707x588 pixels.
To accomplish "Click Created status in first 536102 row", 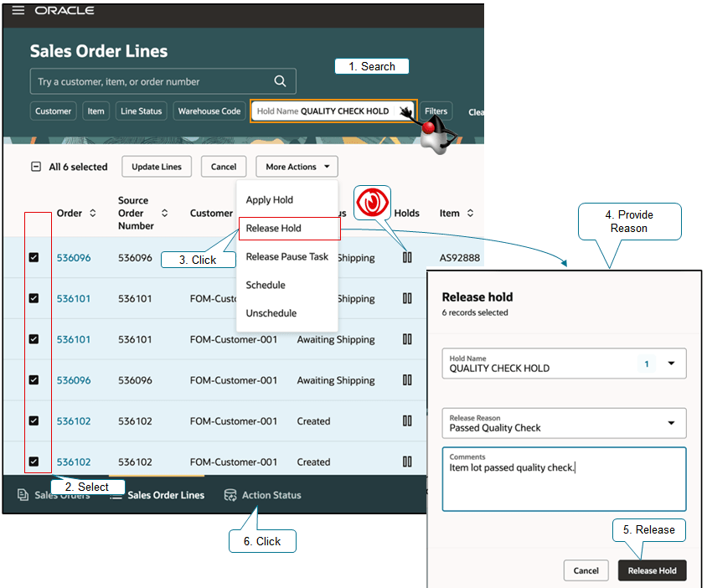I will pos(313,420).
